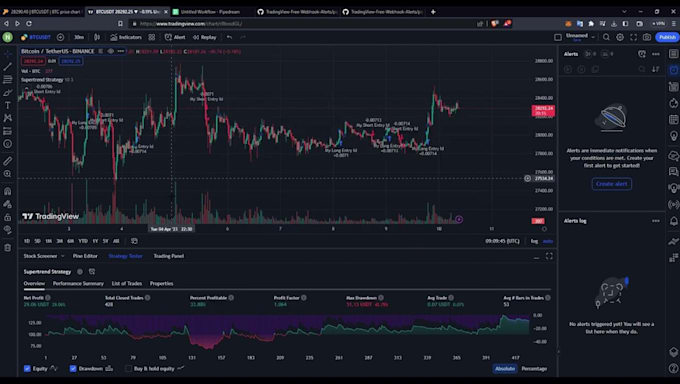Open the candle chart style selector

pyautogui.click(x=97, y=37)
